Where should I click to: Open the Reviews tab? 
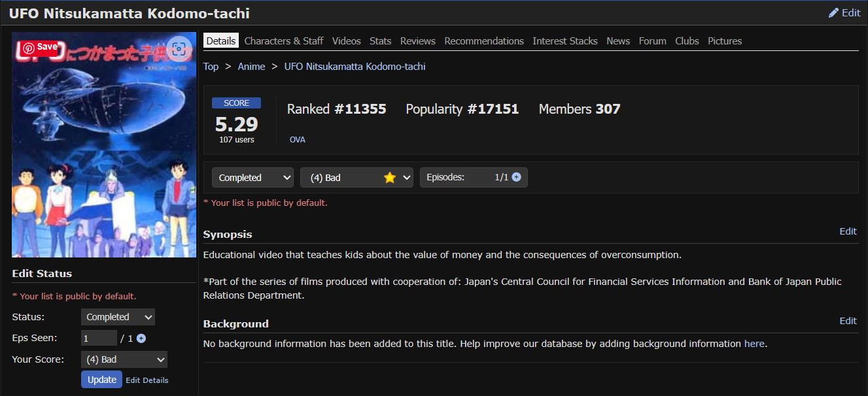tap(418, 41)
